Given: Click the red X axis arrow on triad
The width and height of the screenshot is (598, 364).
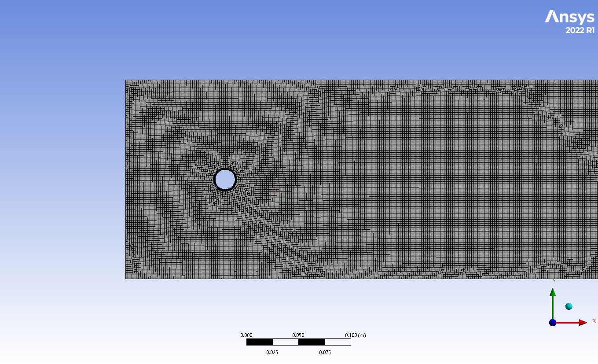Looking at the screenshot, I should point(582,323).
